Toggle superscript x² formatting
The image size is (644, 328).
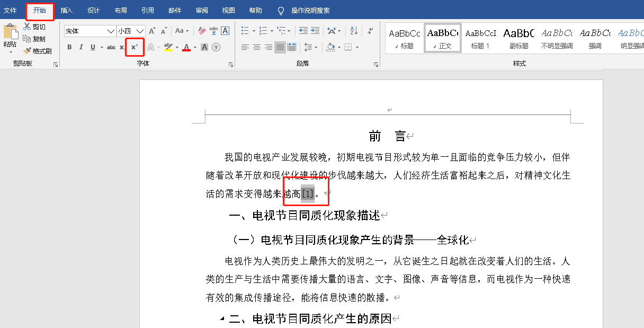(x=135, y=47)
